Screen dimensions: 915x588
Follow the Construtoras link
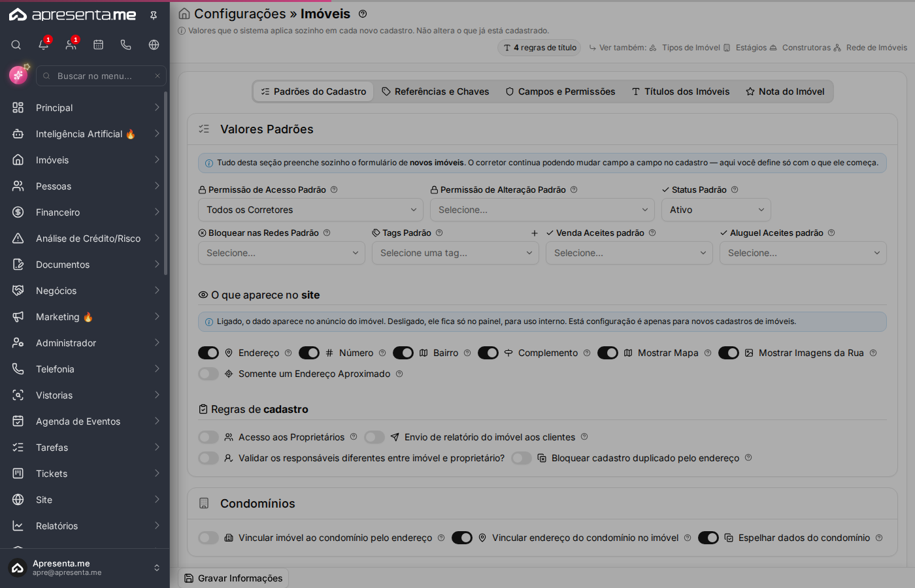(x=801, y=48)
